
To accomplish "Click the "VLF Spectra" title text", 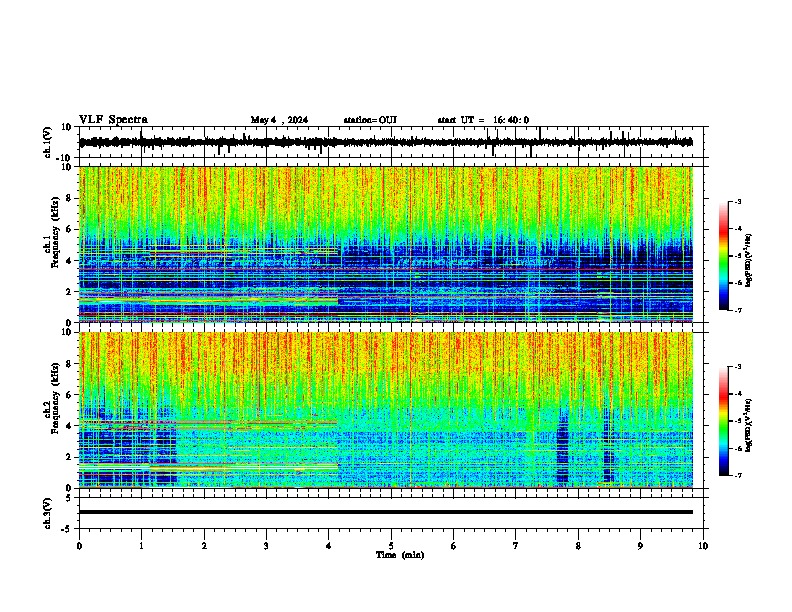I will [x=114, y=120].
